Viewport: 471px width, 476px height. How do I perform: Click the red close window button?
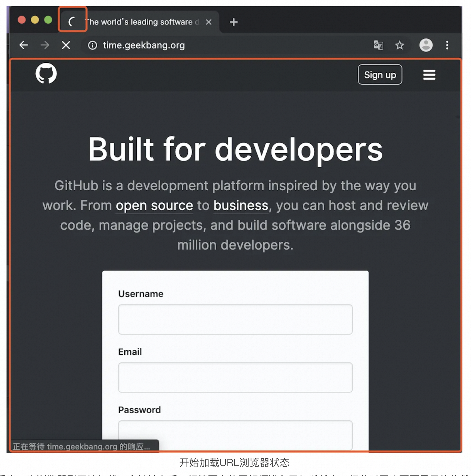tap(22, 20)
